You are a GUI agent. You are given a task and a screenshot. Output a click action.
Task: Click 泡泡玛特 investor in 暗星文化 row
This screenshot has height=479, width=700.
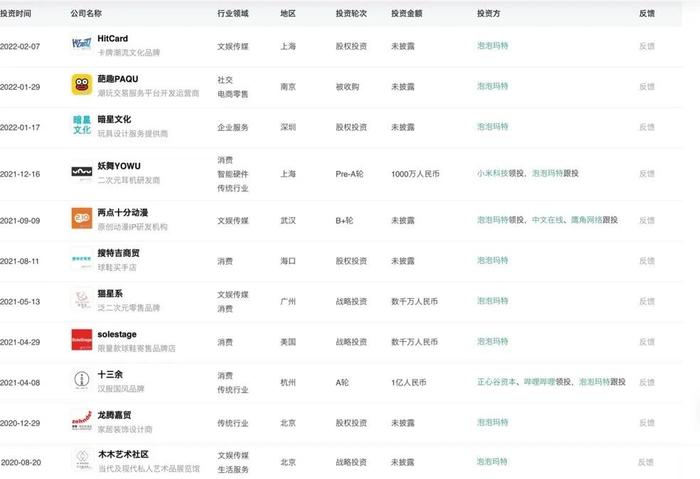coord(492,127)
